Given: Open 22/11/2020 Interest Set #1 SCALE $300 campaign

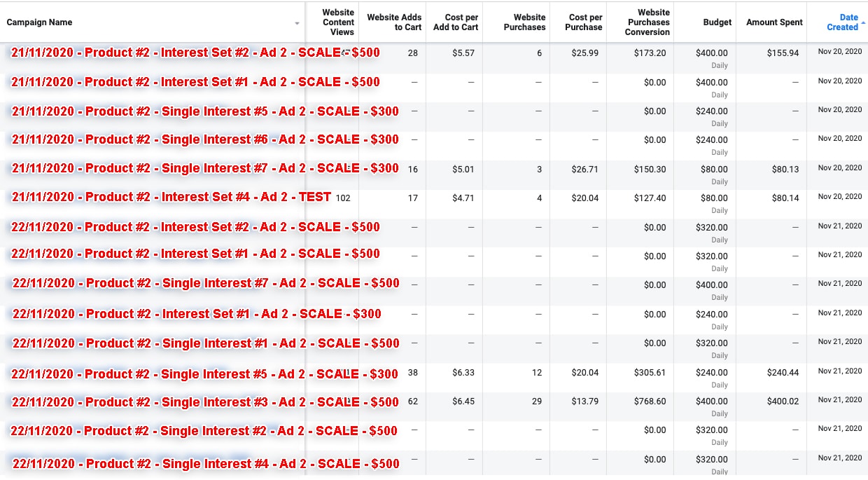Looking at the screenshot, I should (x=197, y=314).
